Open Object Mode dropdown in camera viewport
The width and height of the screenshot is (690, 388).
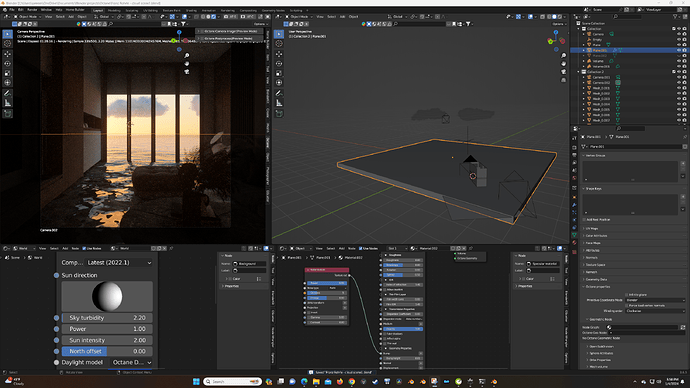(27, 17)
